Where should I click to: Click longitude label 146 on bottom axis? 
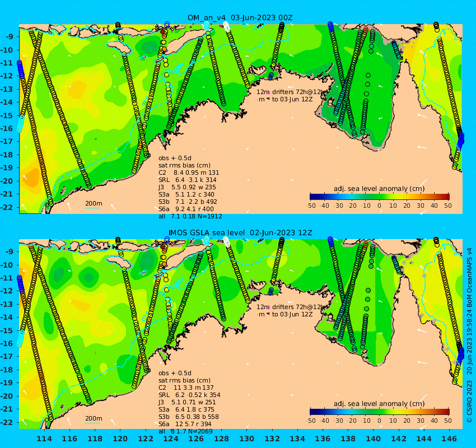coord(449,438)
